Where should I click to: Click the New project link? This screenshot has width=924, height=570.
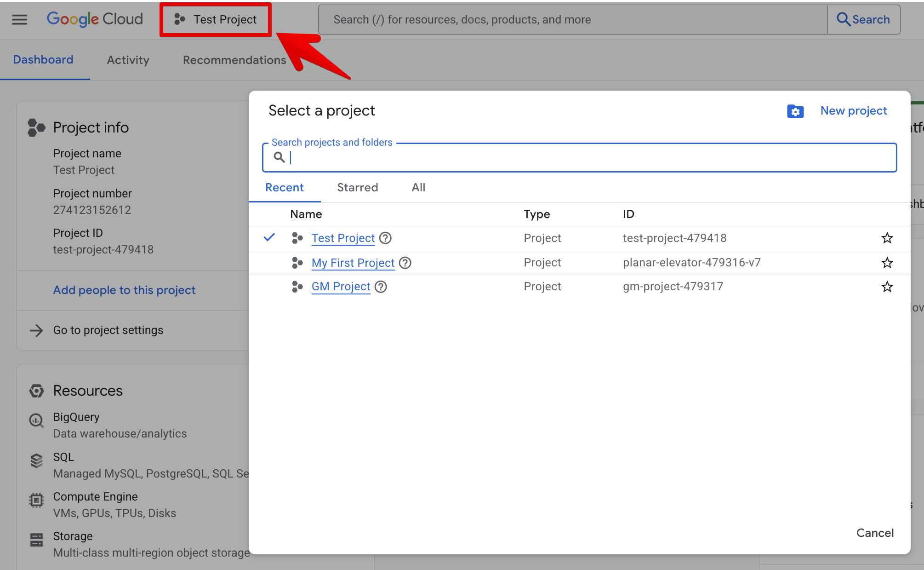[853, 111]
